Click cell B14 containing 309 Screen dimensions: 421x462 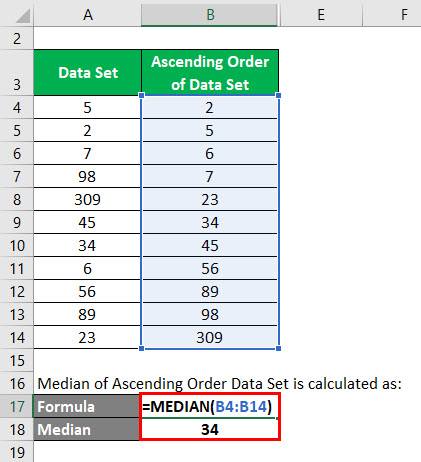click(x=210, y=337)
